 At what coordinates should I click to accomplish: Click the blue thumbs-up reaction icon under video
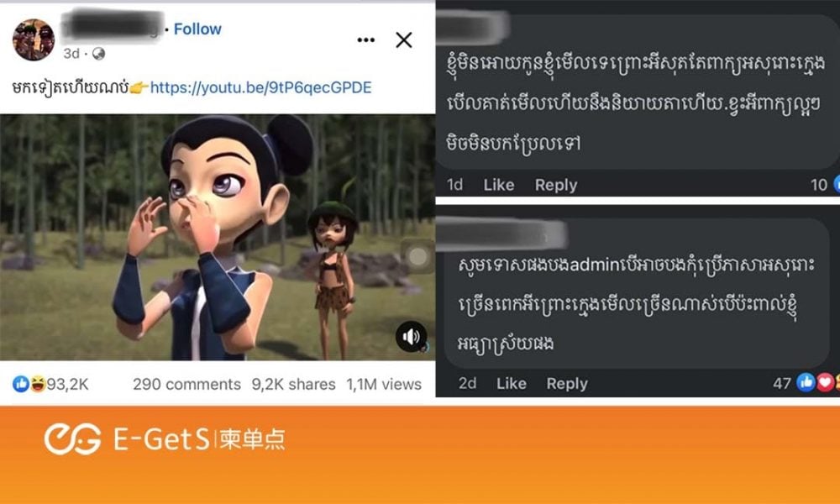pyautogui.click(x=21, y=384)
